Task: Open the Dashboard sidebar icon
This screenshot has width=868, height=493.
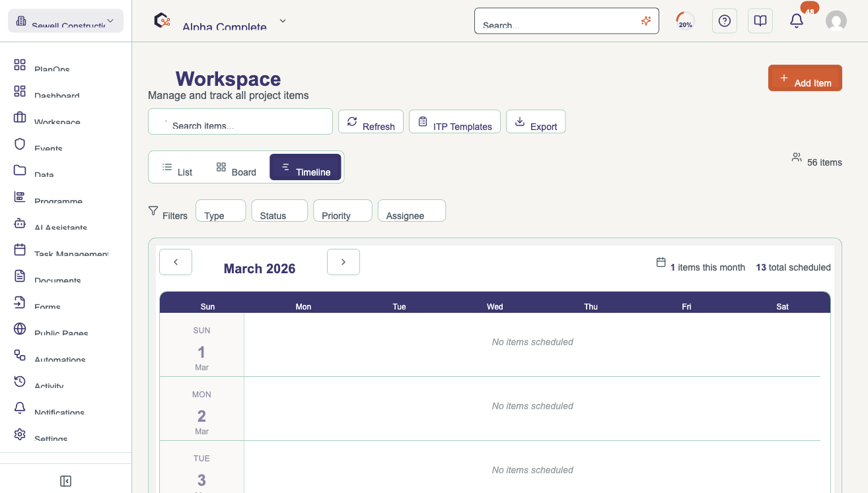Action: [x=20, y=91]
